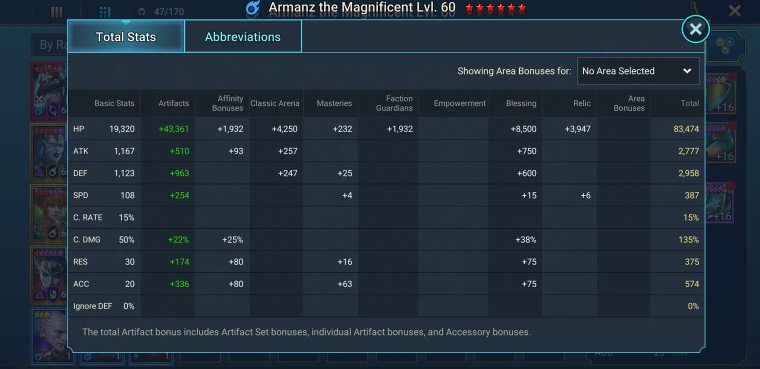This screenshot has width=760, height=369.
Task: Click the HP total value 83,474
Action: pyautogui.click(x=686, y=129)
